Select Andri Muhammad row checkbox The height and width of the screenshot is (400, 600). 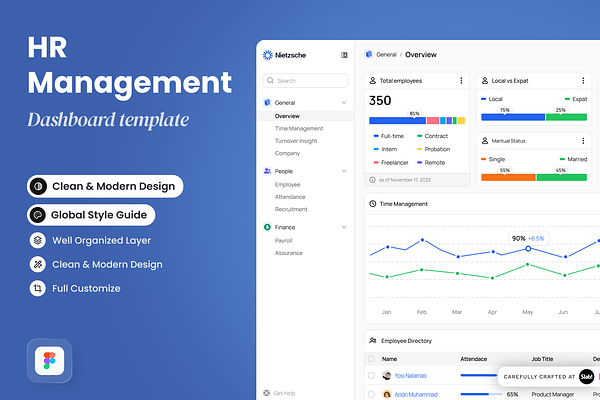click(x=371, y=394)
